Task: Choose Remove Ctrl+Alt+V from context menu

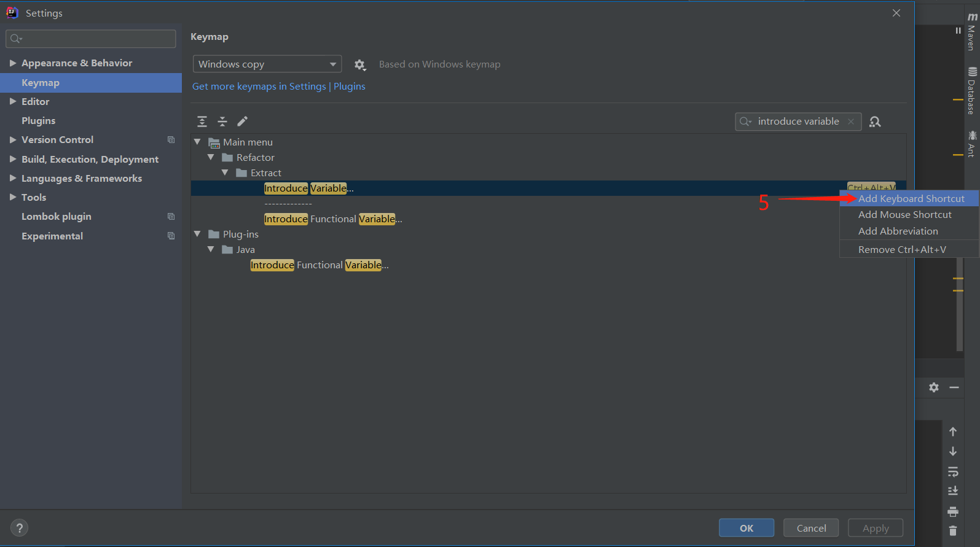Action: (909, 250)
